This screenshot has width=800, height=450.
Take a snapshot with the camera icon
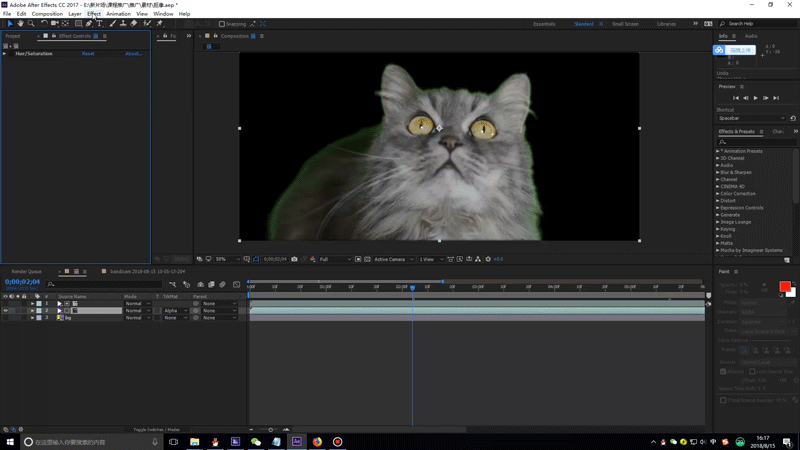(x=294, y=259)
